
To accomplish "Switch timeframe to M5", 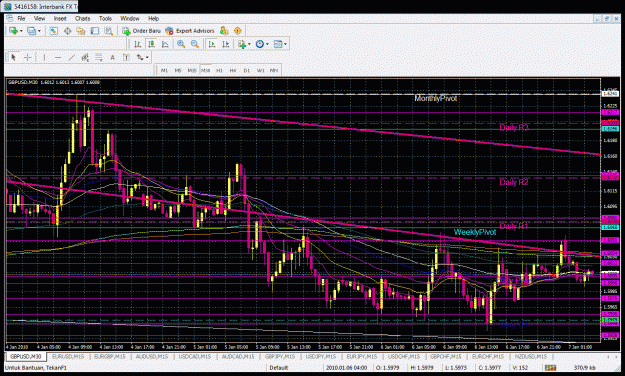I will pyautogui.click(x=178, y=71).
